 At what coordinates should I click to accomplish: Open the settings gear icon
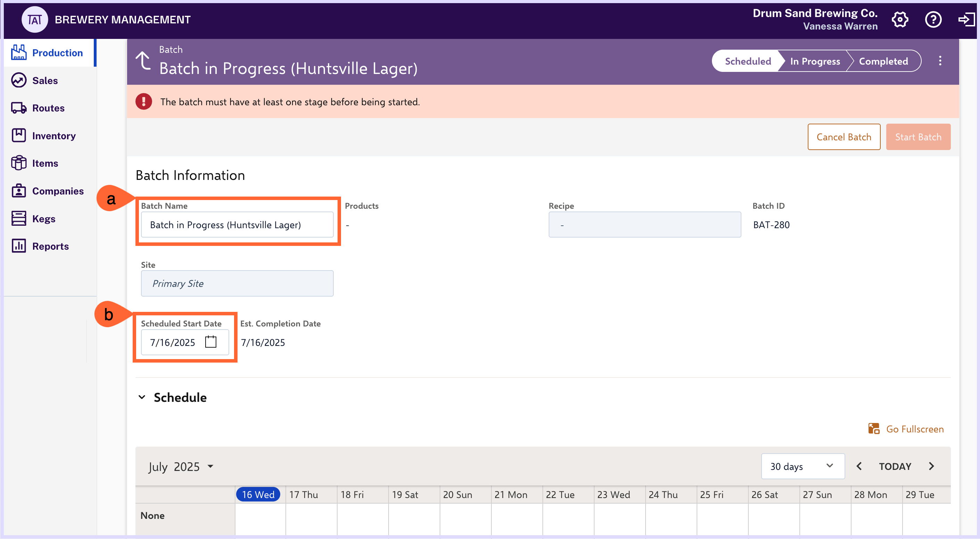coord(900,19)
